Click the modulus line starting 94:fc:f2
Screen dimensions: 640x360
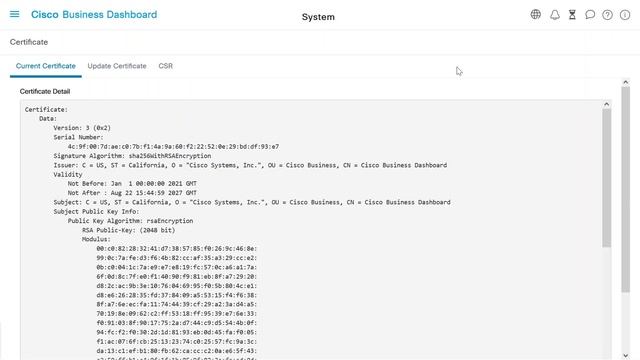[177, 332]
